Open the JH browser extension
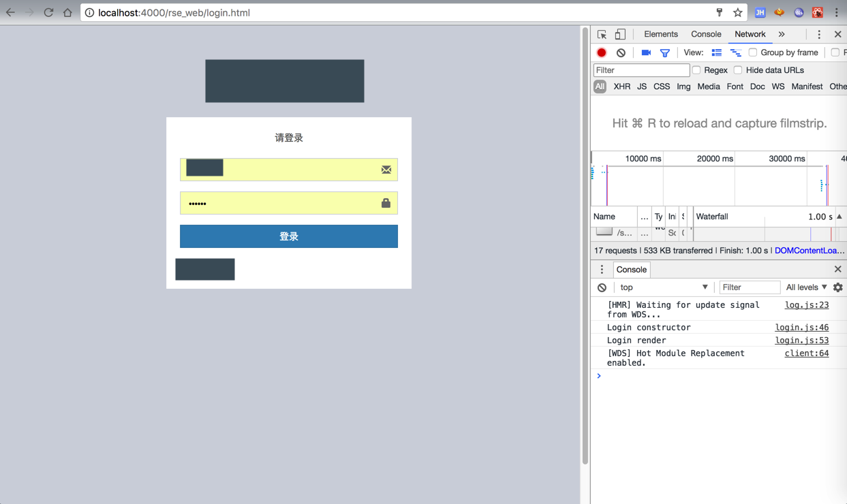The height and width of the screenshot is (504, 847). pyautogui.click(x=760, y=12)
